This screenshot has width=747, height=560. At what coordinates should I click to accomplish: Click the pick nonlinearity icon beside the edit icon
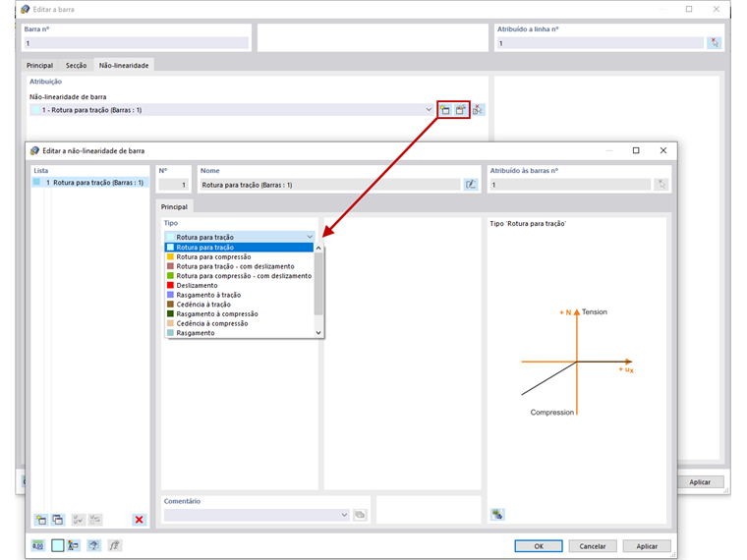click(478, 110)
